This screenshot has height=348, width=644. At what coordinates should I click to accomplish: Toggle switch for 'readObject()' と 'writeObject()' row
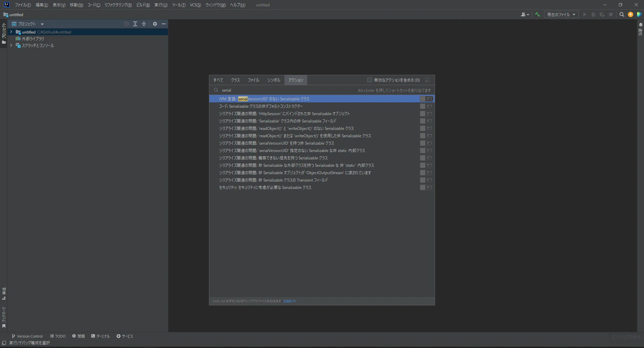(426, 129)
